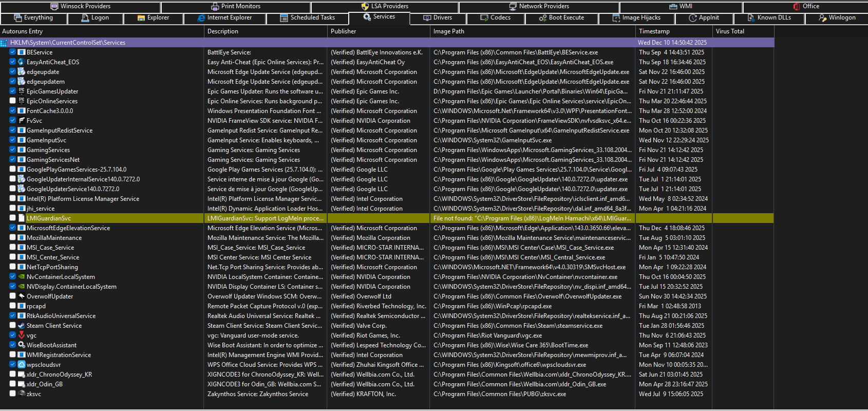Click the GoogleUpdaterInternalService140.0.7272.0 entry icon
The width and height of the screenshot is (868, 411).
(x=22, y=179)
